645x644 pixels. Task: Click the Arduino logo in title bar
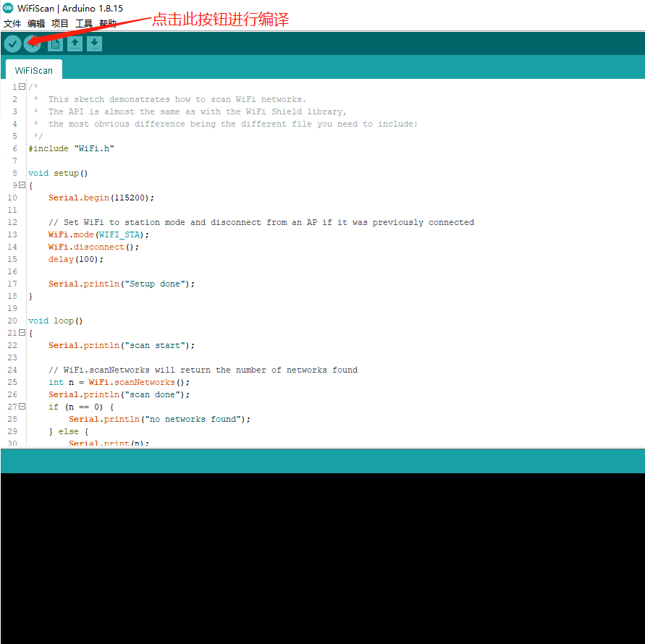click(8, 8)
